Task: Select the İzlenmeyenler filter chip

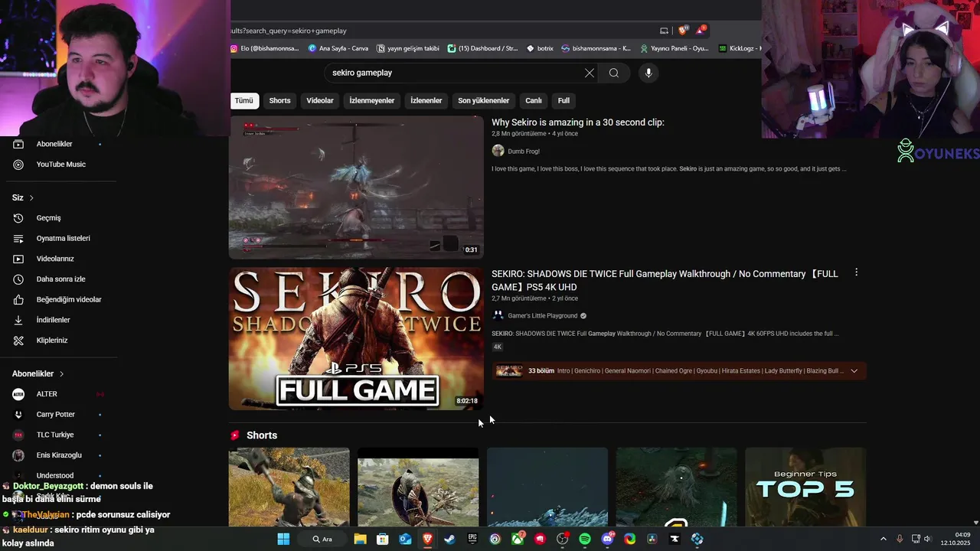Action: [x=372, y=100]
